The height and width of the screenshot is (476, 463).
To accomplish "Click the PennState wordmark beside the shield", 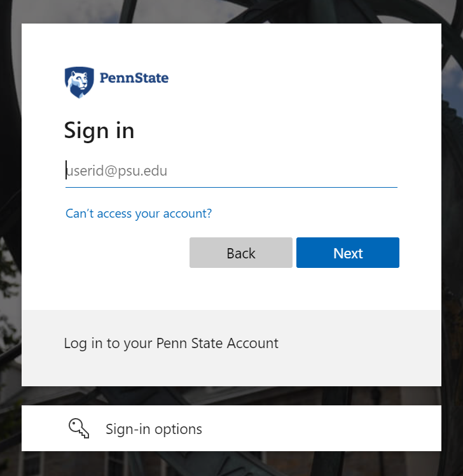I will [134, 79].
